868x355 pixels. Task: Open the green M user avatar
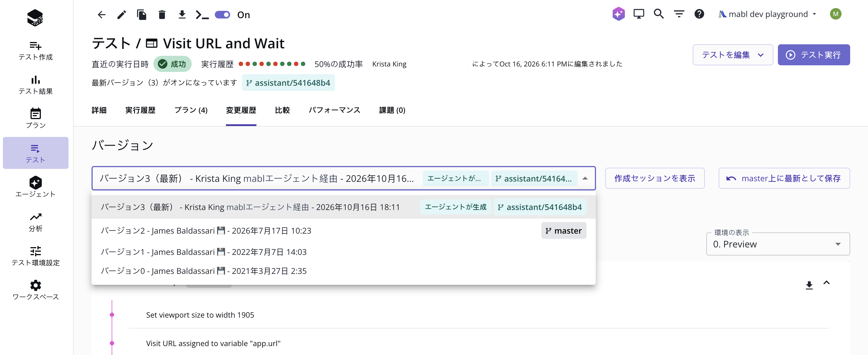[835, 14]
